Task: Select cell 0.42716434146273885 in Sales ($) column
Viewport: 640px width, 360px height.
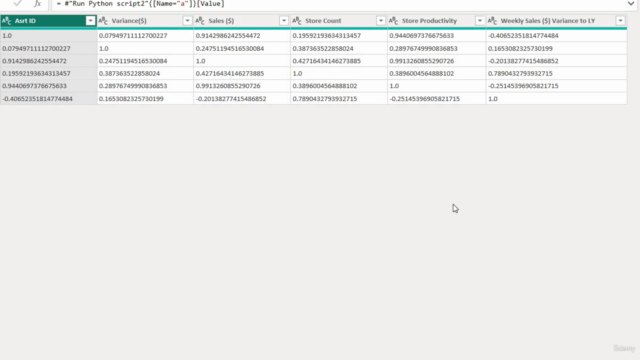Action: [x=242, y=73]
